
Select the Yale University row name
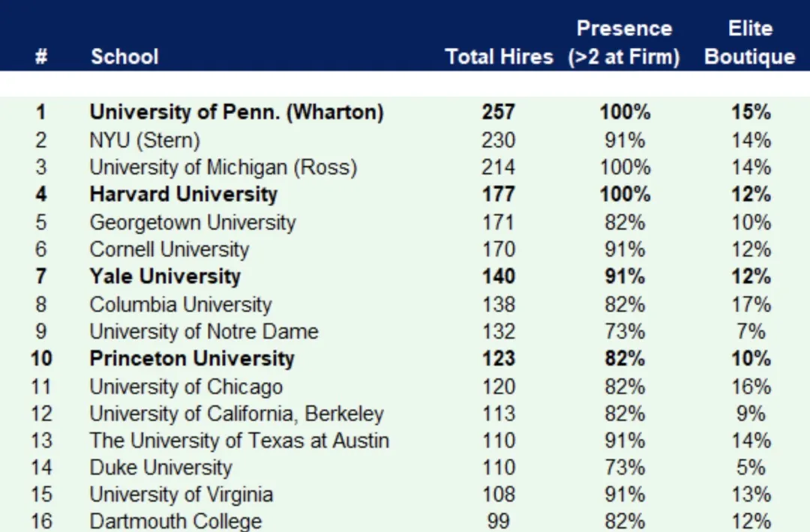[x=165, y=276]
